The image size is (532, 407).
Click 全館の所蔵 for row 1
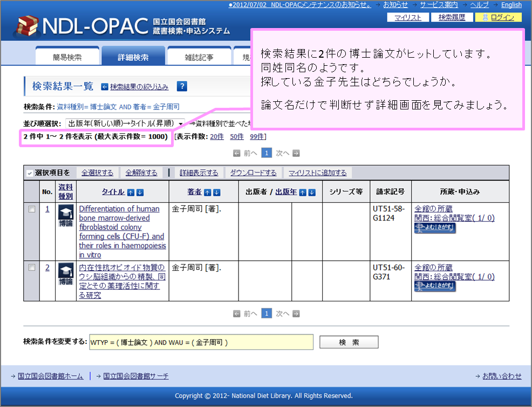tap(433, 209)
